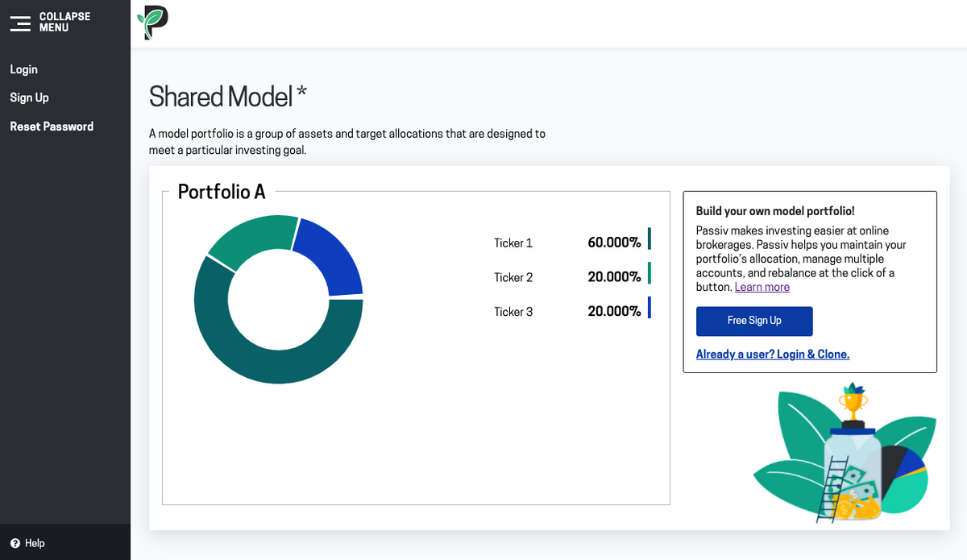Click the blue color bar beside Ticker 3

649,308
